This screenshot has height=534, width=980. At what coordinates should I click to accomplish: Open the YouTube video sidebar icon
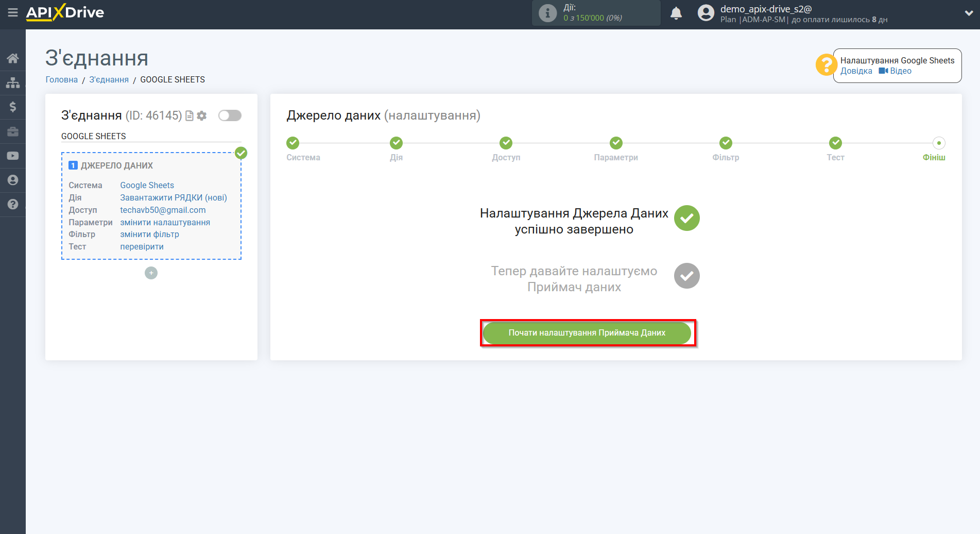13,156
